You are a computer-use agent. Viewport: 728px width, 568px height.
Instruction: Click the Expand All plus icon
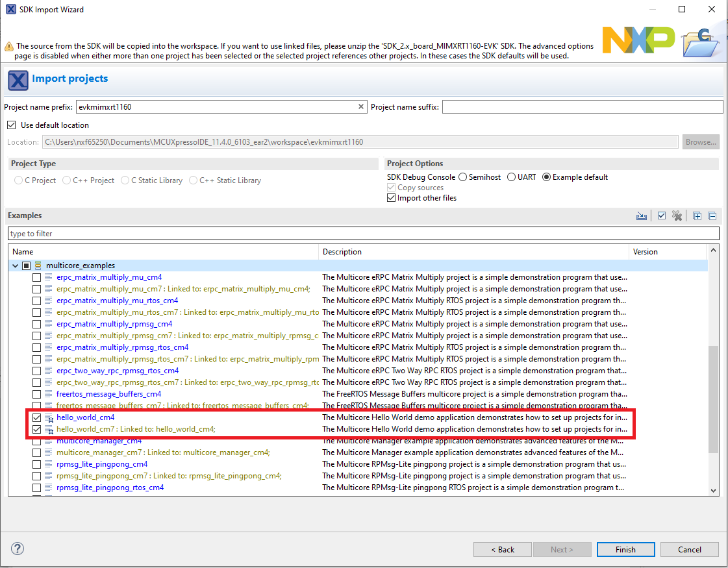pos(697,216)
